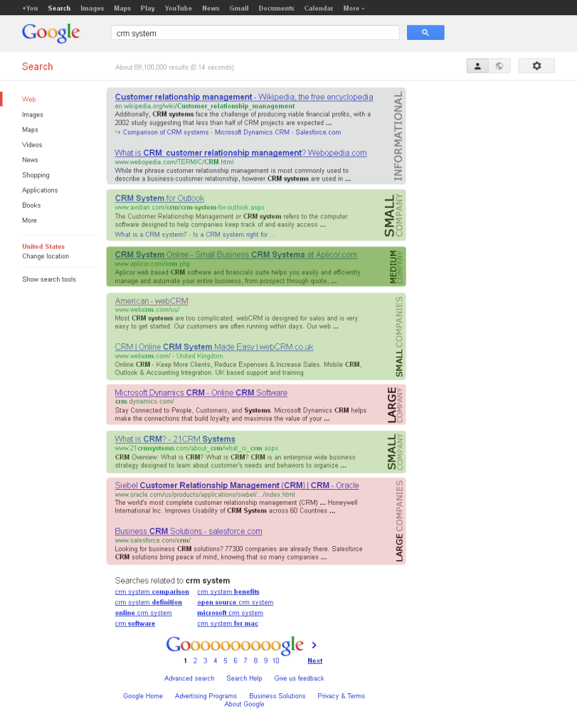Open What is CRM Webopedia result

pyautogui.click(x=240, y=153)
